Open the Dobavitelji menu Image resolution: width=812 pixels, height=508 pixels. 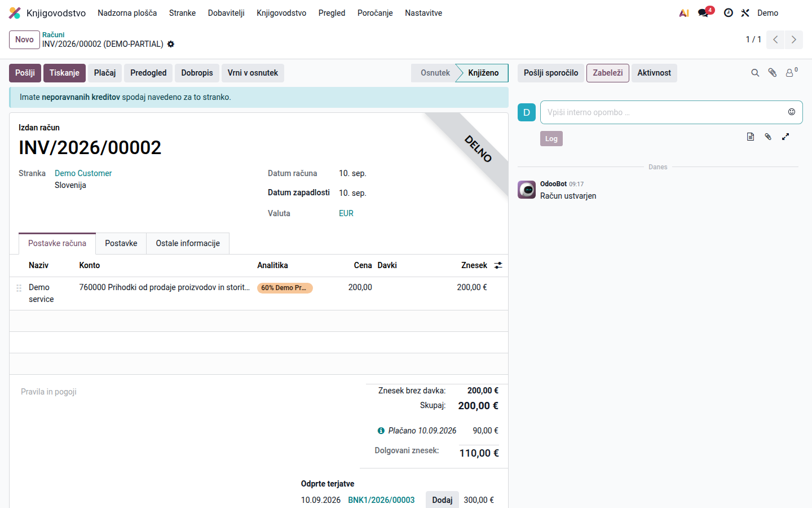[226, 13]
